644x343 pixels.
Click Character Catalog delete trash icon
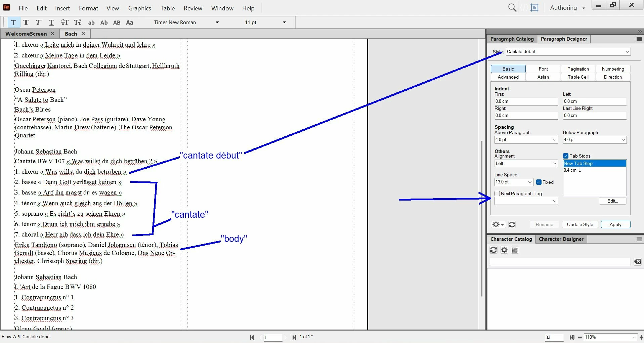(x=515, y=250)
